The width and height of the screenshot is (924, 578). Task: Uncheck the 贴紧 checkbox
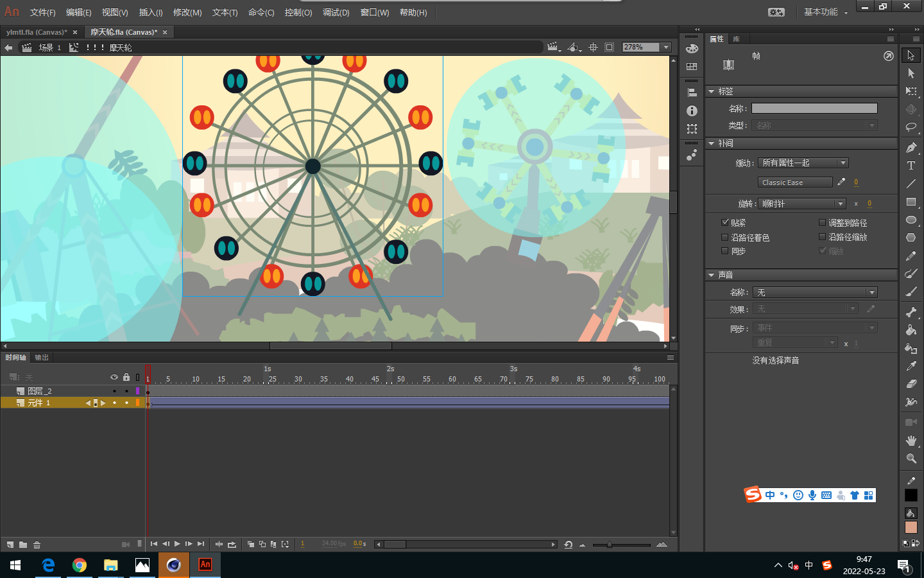(725, 223)
